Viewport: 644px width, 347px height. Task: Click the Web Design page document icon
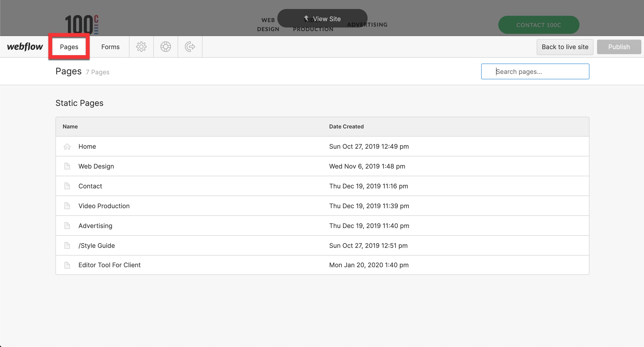67,166
